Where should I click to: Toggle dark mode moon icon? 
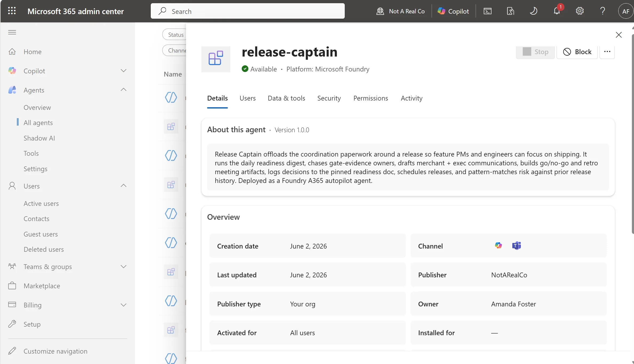coord(533,11)
